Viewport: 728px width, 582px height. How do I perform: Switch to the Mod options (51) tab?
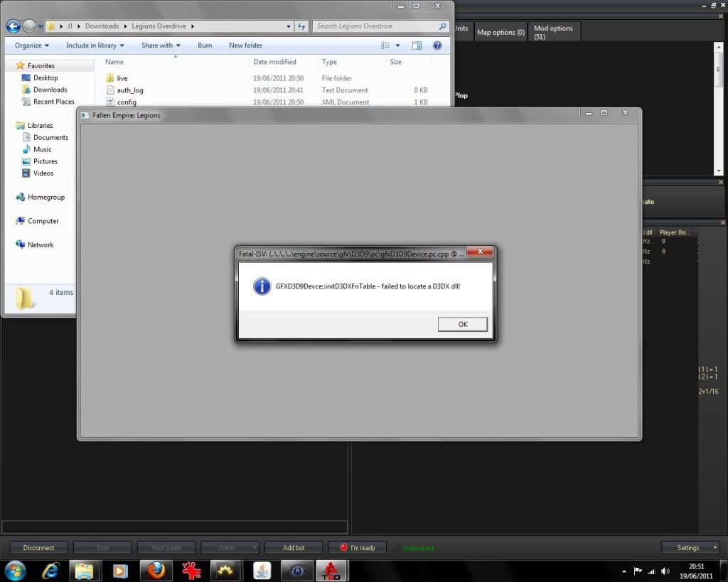click(x=555, y=32)
